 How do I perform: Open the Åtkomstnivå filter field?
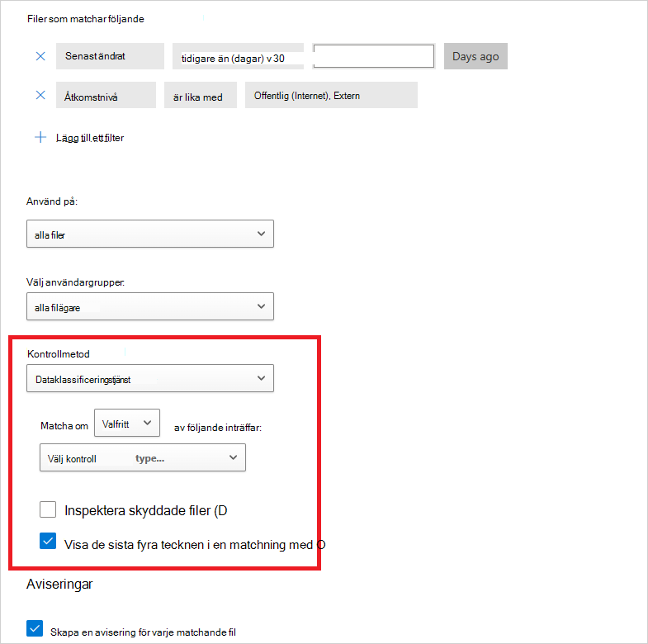[x=106, y=95]
